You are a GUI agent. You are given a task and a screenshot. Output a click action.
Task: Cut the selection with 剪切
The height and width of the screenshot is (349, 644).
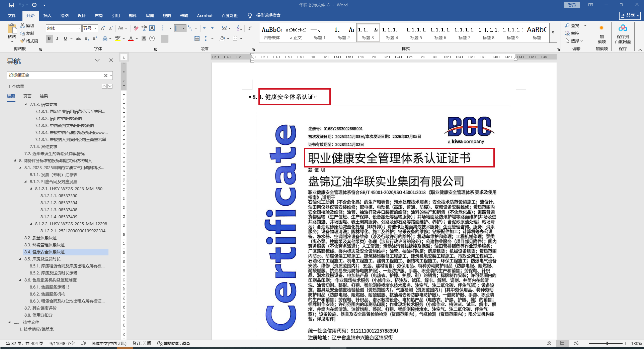[27, 25]
